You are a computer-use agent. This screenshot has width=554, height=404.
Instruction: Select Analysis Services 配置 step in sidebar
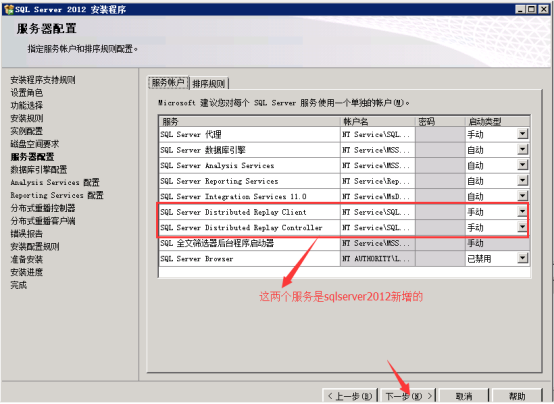(55, 182)
